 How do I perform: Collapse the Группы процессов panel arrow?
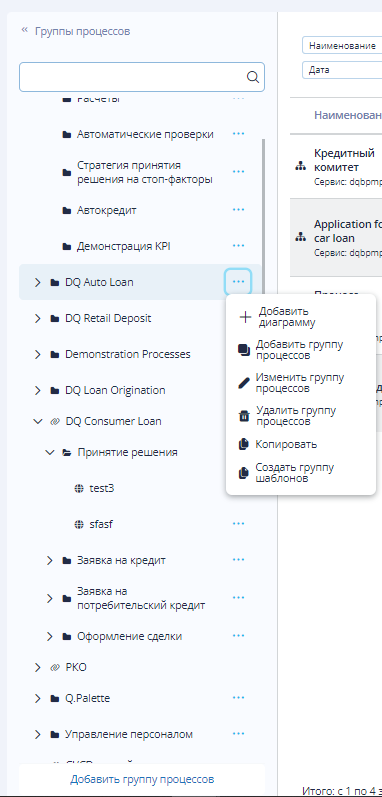tap(24, 30)
